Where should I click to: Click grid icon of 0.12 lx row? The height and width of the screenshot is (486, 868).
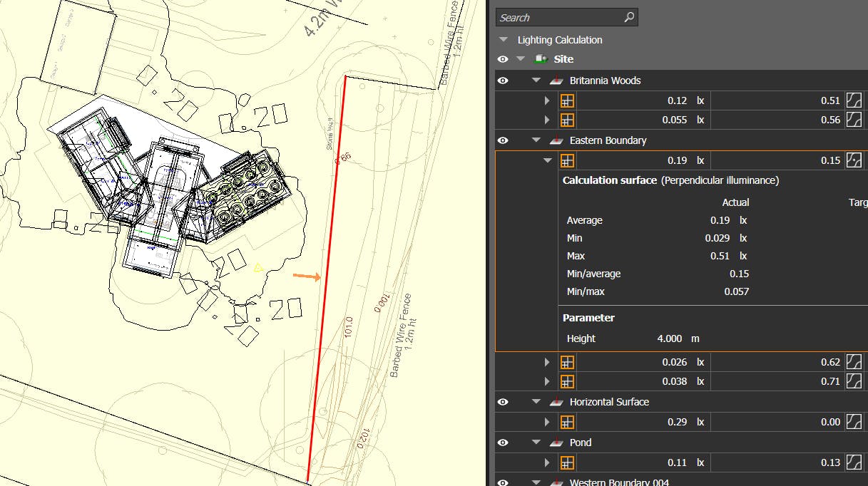click(x=567, y=100)
